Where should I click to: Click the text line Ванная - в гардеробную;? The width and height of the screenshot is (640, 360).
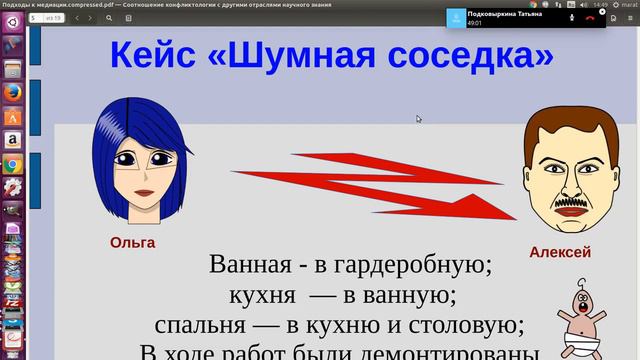(x=351, y=264)
